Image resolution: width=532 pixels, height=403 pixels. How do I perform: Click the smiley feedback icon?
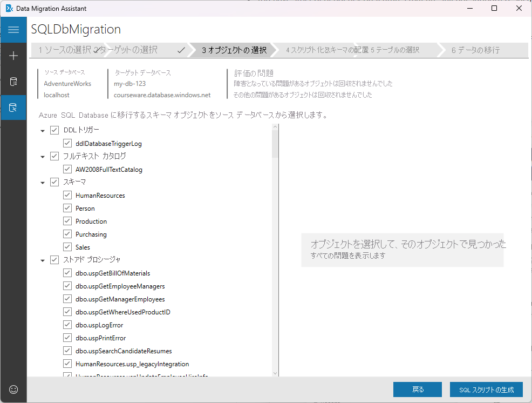(x=13, y=389)
